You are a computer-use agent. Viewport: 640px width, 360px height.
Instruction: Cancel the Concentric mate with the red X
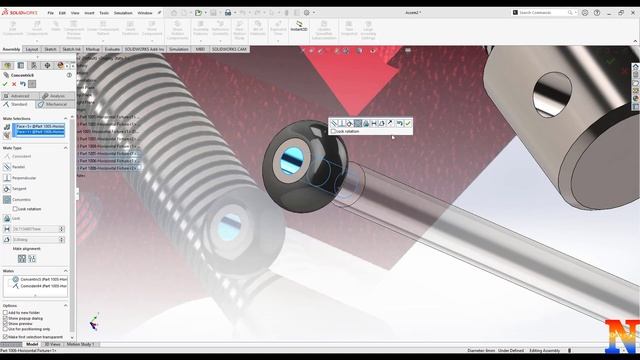14,84
